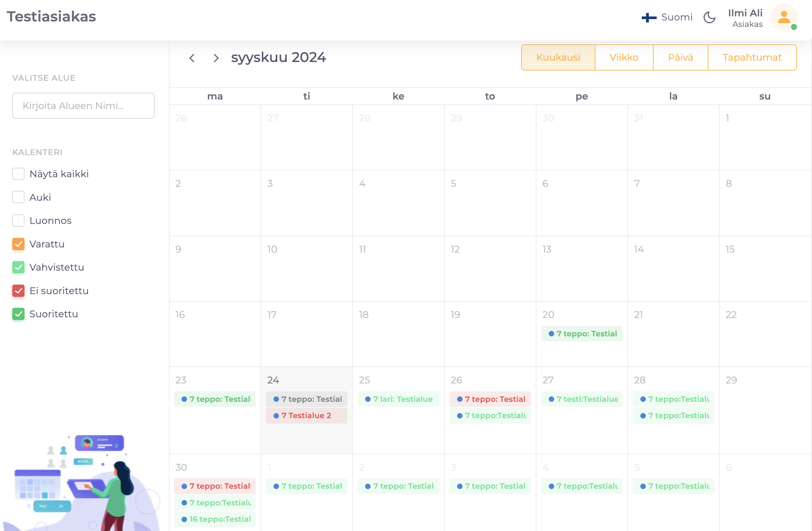
Task: Switch to Tapahtumat list view
Action: [752, 57]
